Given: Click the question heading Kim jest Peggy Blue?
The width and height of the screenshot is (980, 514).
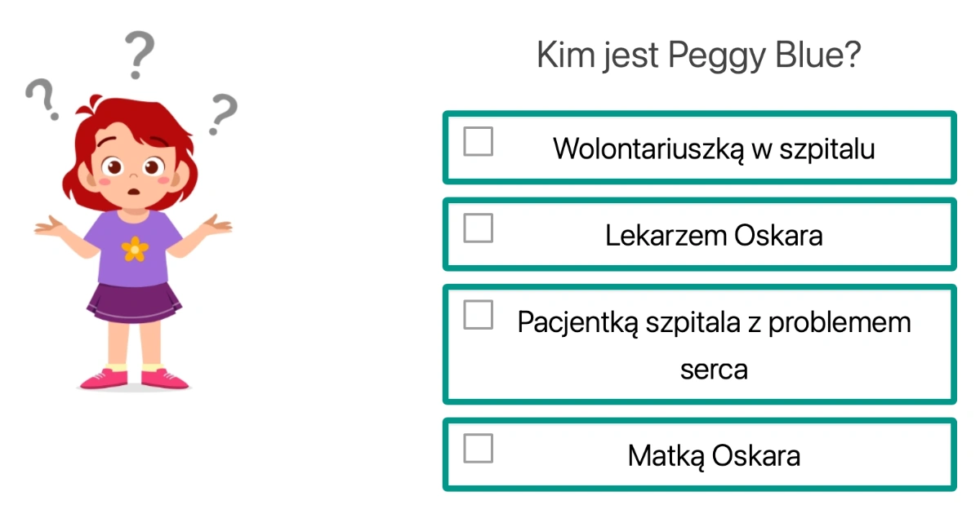Looking at the screenshot, I should 699,55.
